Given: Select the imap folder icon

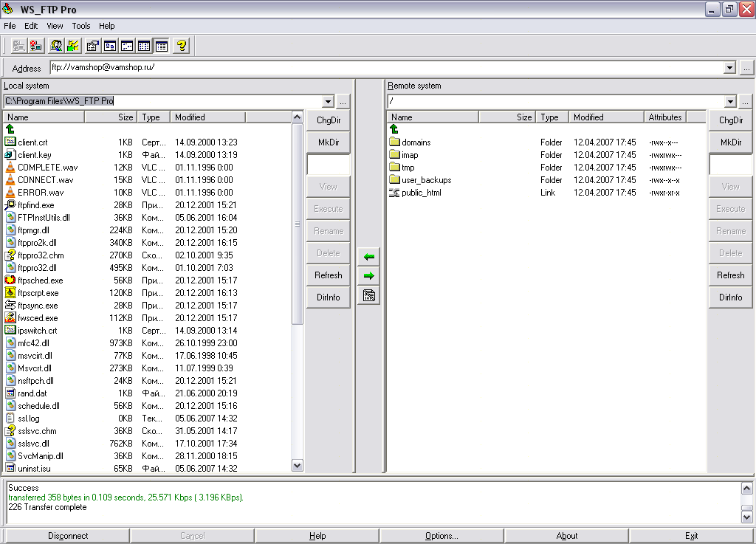Looking at the screenshot, I should [x=395, y=154].
